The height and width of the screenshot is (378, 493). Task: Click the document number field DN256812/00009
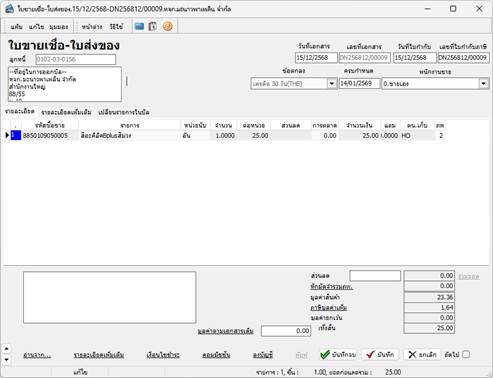coord(365,58)
